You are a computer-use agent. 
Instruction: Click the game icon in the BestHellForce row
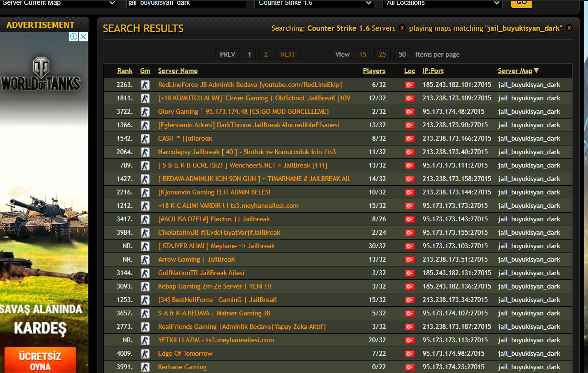tap(145, 300)
